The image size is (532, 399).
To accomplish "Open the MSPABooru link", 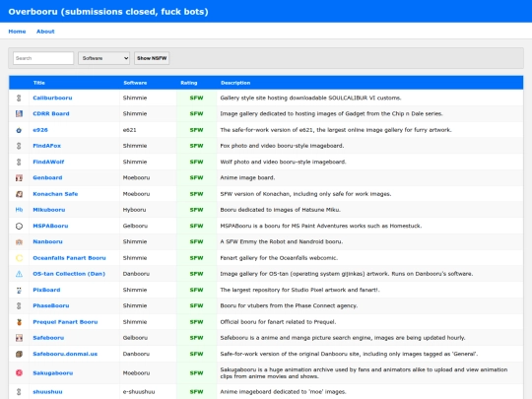I will pyautogui.click(x=50, y=226).
